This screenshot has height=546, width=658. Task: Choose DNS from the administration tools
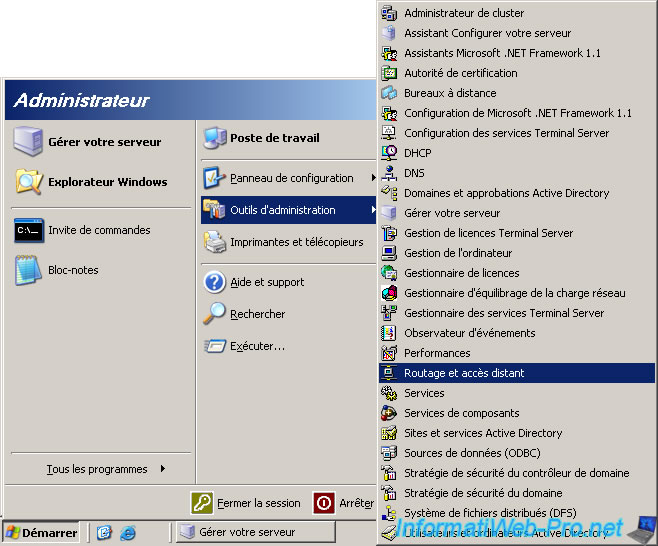point(414,173)
